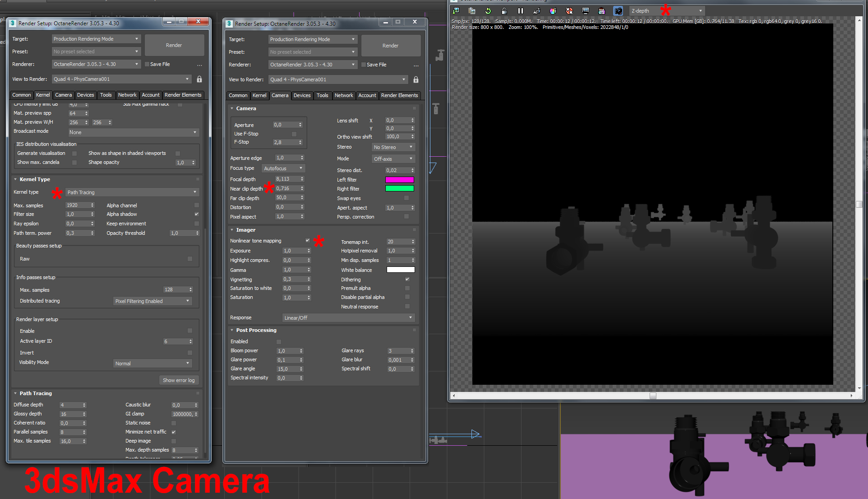Image resolution: width=868 pixels, height=499 pixels.
Task: Enable the Alpha channel checkbox
Action: pos(197,205)
